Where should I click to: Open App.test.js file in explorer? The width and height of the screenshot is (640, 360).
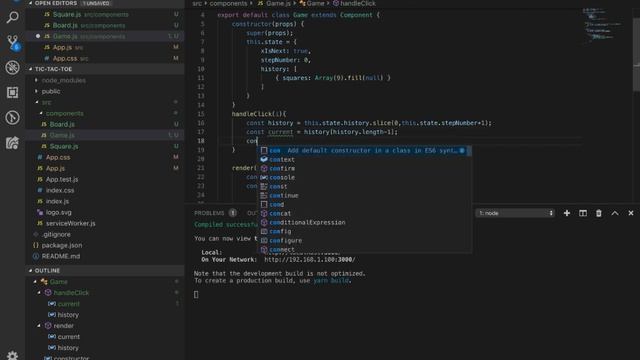tap(104, 179)
